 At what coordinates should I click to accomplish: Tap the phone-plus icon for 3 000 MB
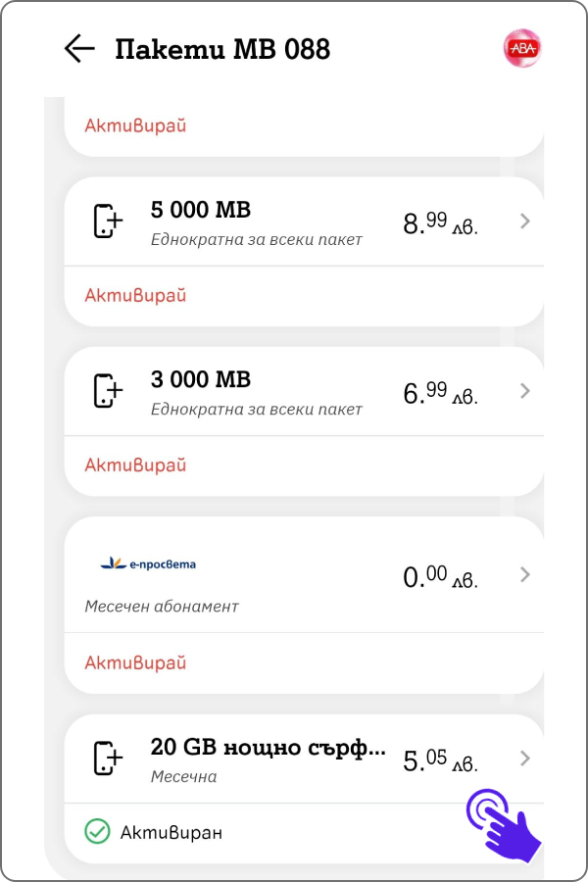pyautogui.click(x=108, y=390)
